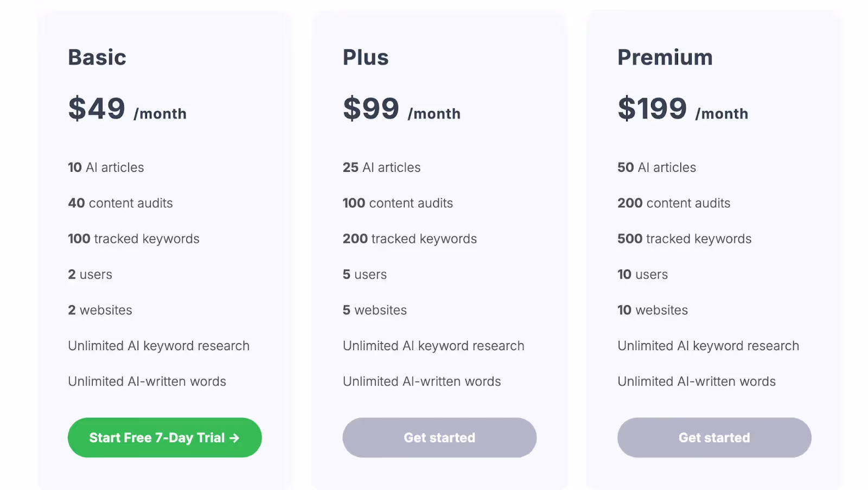
Task: Click the $99 /month price
Action: [x=401, y=108]
